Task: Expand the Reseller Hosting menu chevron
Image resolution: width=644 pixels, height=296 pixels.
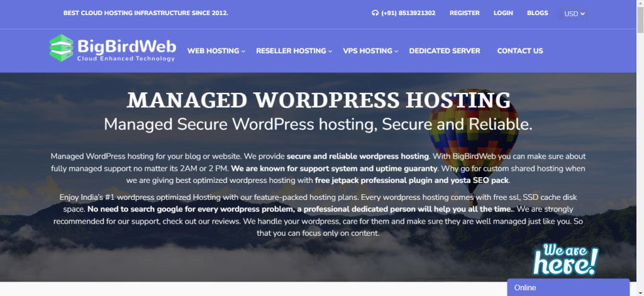Action: point(330,52)
